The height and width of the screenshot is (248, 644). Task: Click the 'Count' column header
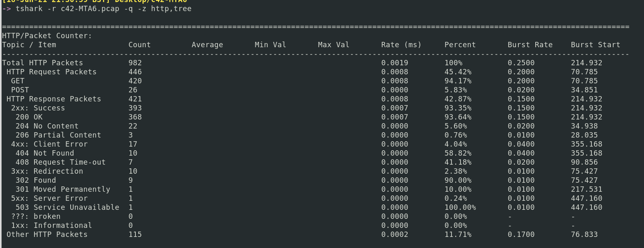coord(140,45)
